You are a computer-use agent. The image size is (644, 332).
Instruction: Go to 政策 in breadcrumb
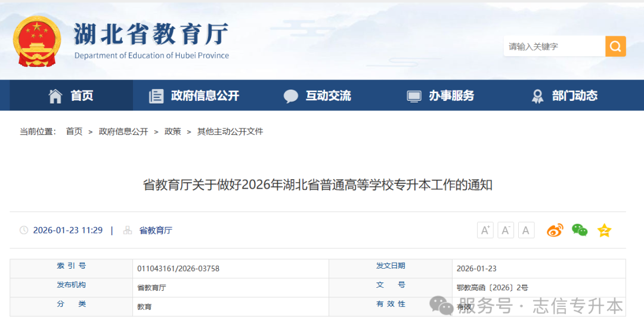[x=172, y=131]
